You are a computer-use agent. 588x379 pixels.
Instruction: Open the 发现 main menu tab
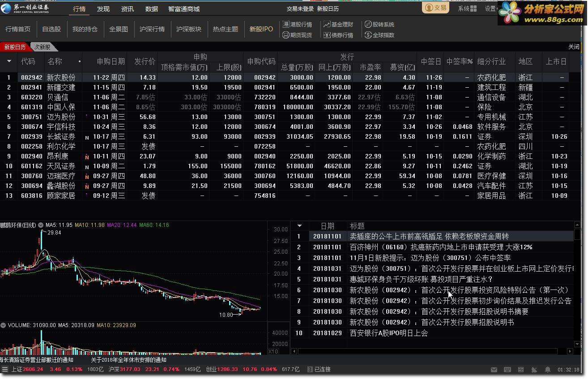pyautogui.click(x=103, y=9)
